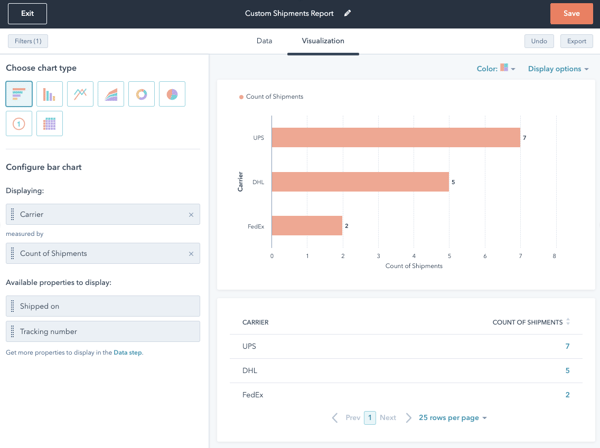Image resolution: width=600 pixels, height=448 pixels.
Task: Select the donut chart type
Action: point(141,94)
